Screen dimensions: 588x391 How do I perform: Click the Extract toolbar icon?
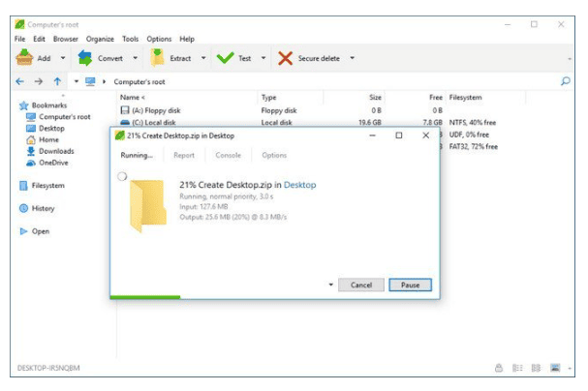click(x=157, y=58)
